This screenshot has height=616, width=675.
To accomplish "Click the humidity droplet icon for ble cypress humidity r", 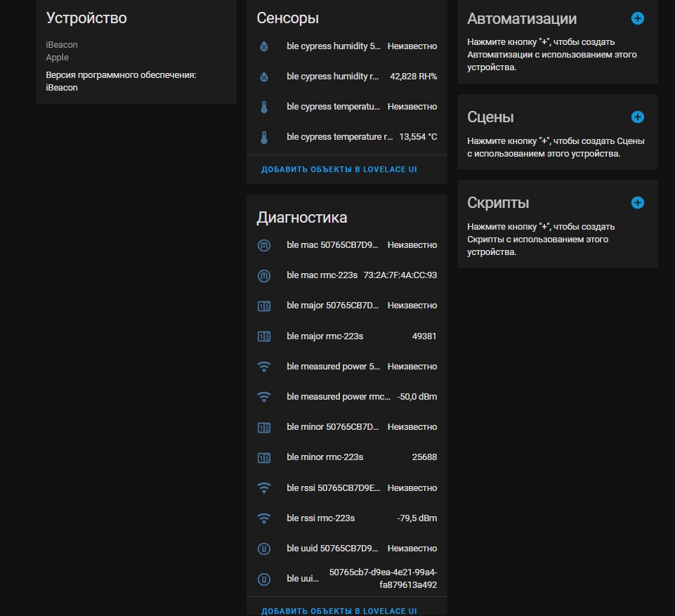I will [263, 76].
